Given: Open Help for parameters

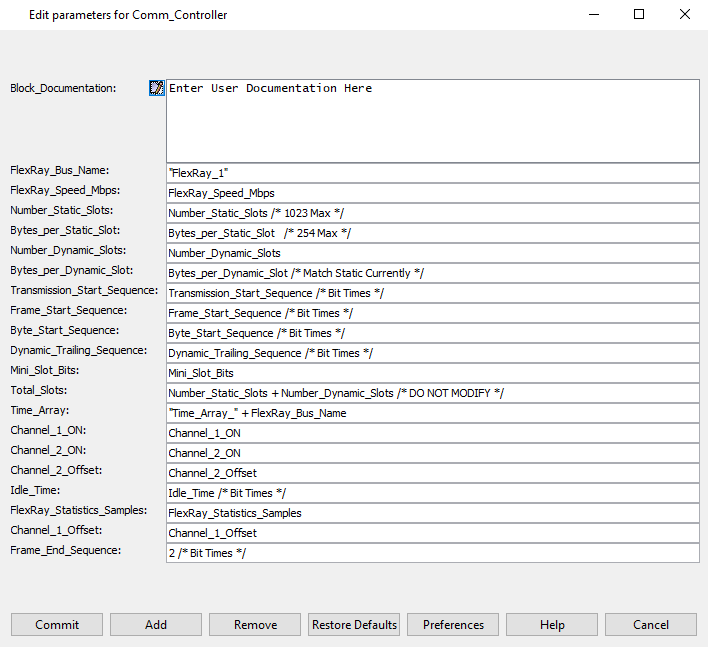Looking at the screenshot, I should coord(552,625).
